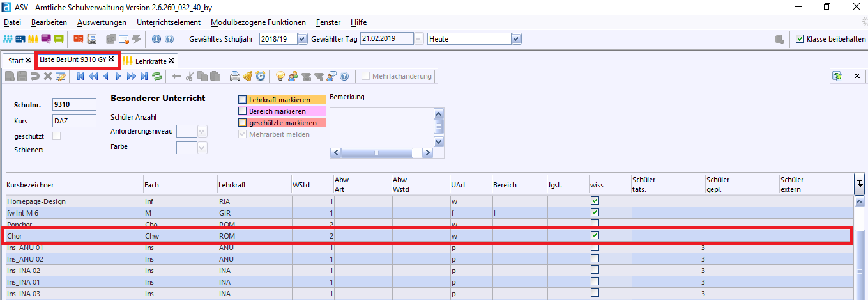868x300 pixels.
Task: Skip backward several records double arrow
Action: (x=93, y=76)
